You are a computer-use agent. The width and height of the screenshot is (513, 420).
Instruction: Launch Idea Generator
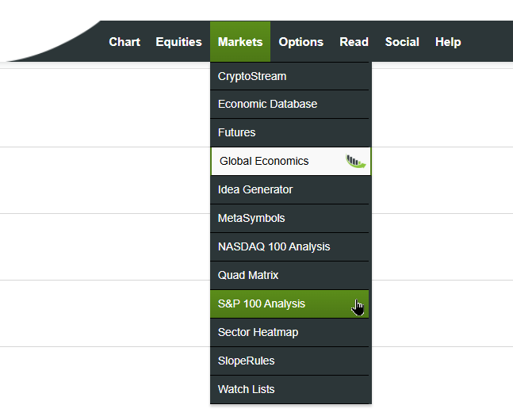coord(289,189)
